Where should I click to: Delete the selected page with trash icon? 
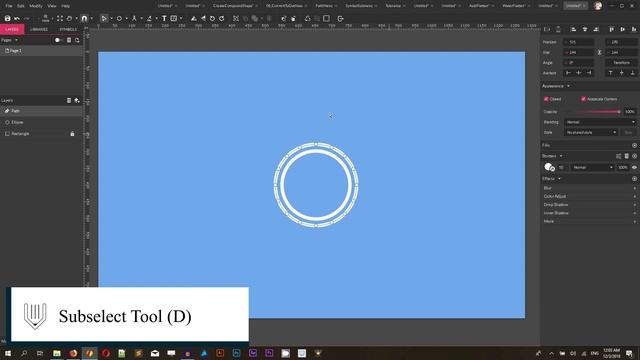(x=69, y=40)
